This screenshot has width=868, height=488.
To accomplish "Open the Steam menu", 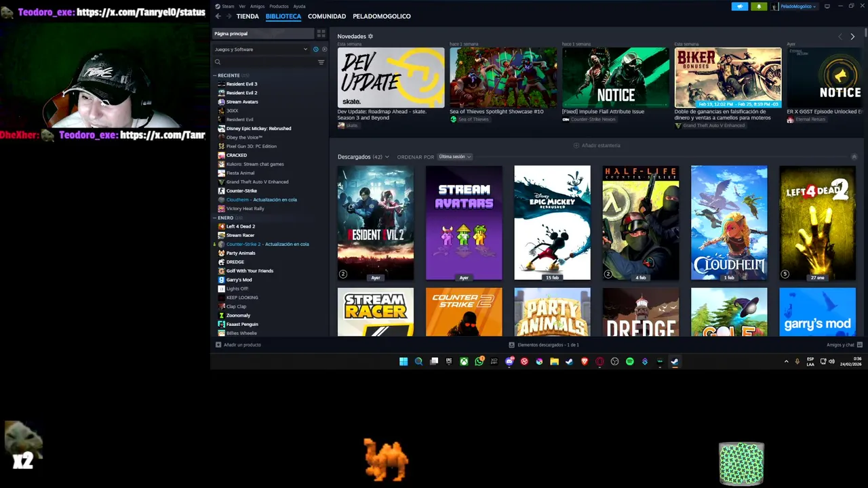I will 228,6.
